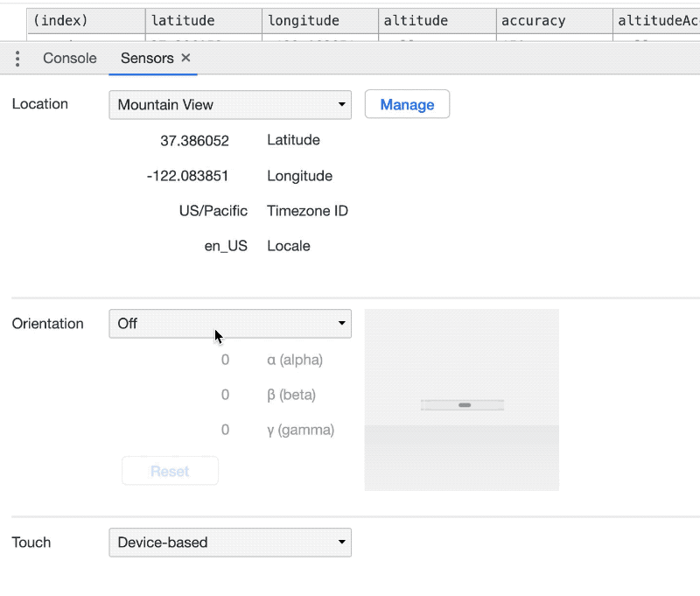Open the drawer three-dot menu

point(17,59)
